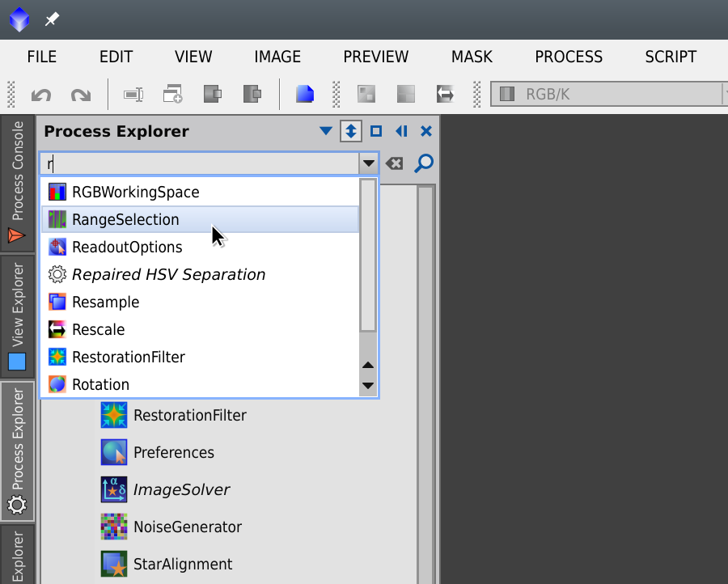
Task: Switch to the Process Console side tab
Action: [17, 183]
